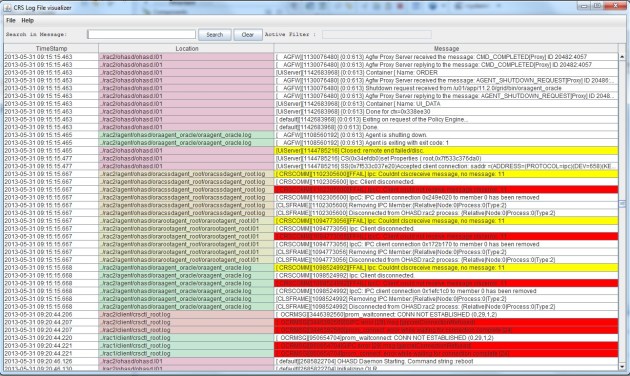Click the Active Filter field
Screen dimensions: 630x376
coord(377,35)
